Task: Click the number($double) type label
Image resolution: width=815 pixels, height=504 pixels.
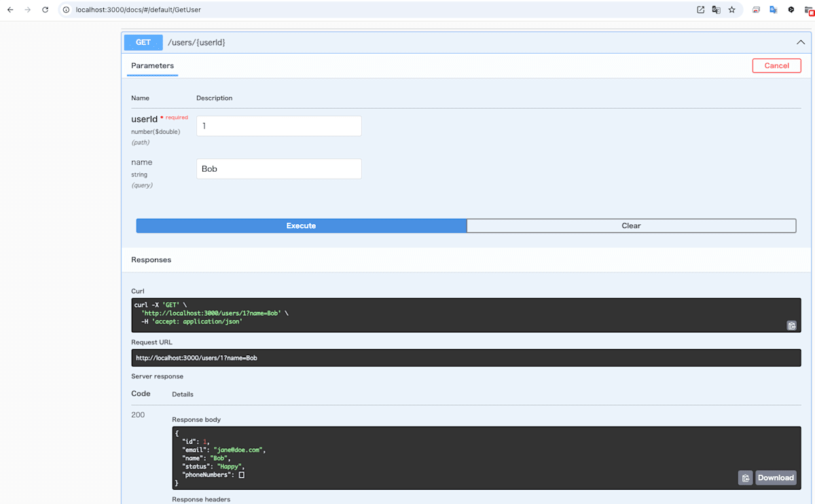Action: point(156,132)
